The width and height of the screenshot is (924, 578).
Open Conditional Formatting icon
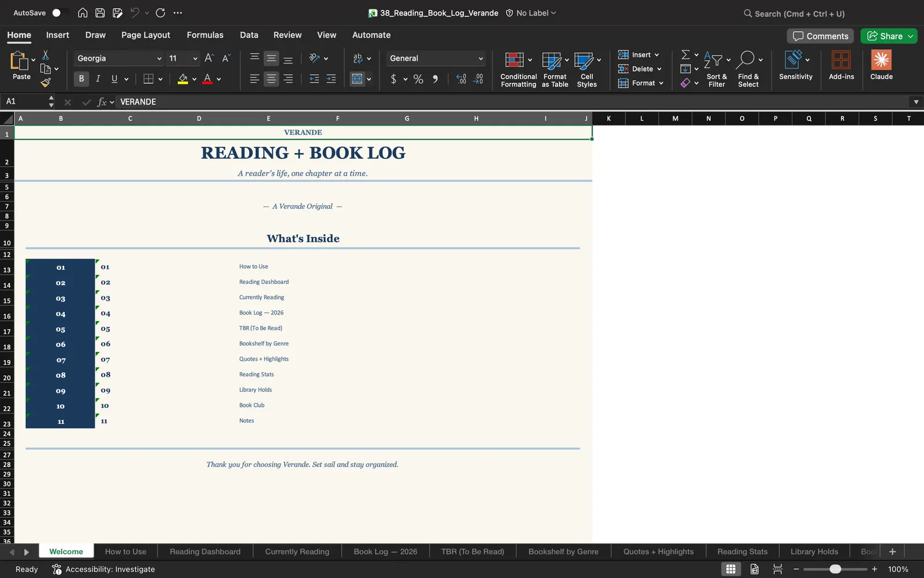click(515, 60)
